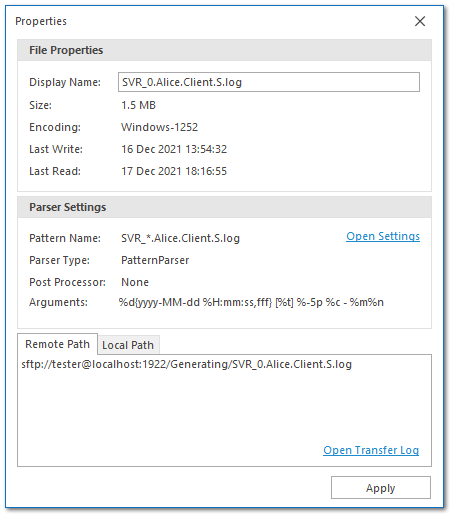Click Post Processor value None
The height and width of the screenshot is (517, 453).
point(135,282)
